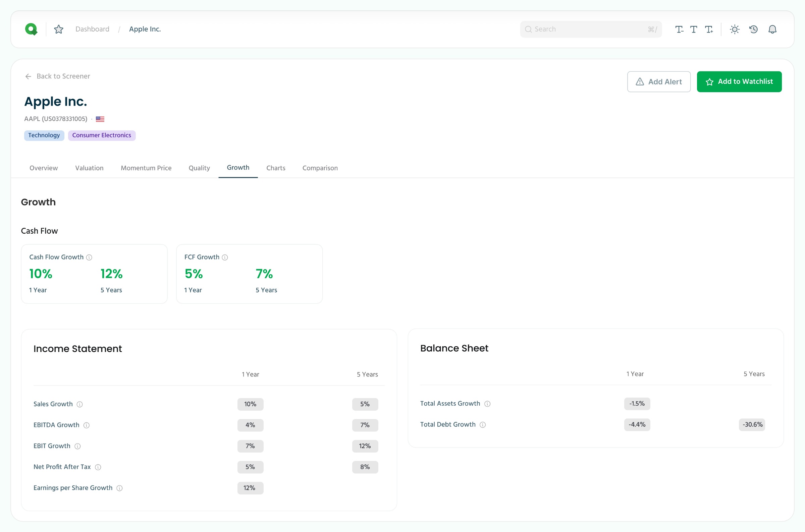Switch to the Valuation tab

click(89, 168)
